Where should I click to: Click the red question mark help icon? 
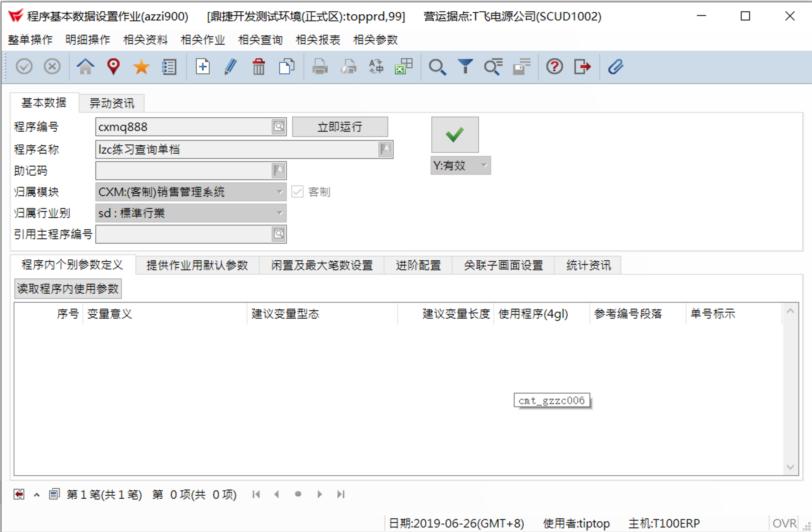pos(554,67)
